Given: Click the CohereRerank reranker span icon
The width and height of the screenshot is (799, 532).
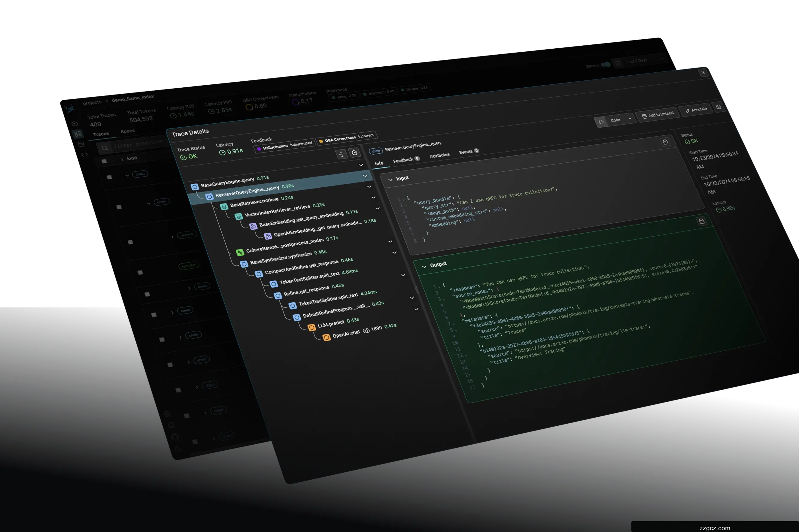Looking at the screenshot, I should pyautogui.click(x=240, y=252).
